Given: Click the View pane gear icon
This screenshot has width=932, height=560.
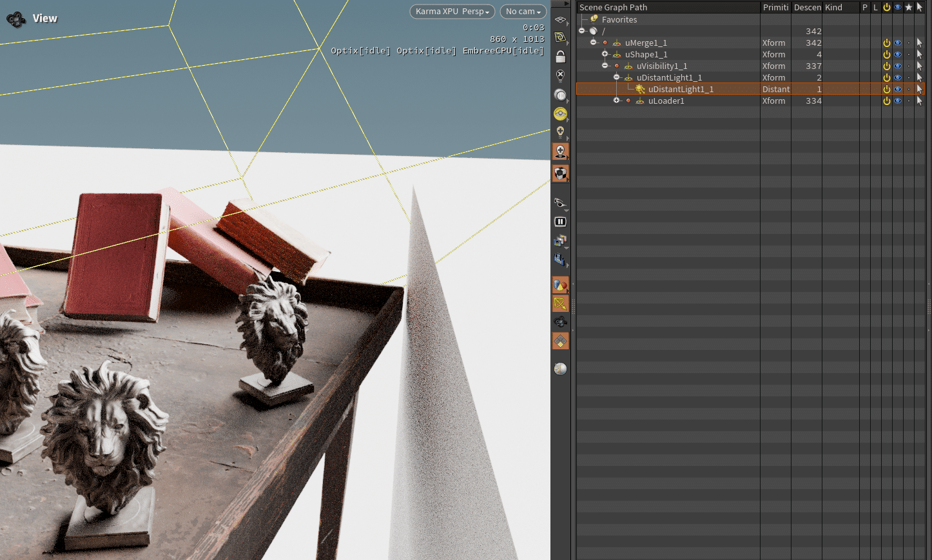Looking at the screenshot, I should pyautogui.click(x=15, y=19).
